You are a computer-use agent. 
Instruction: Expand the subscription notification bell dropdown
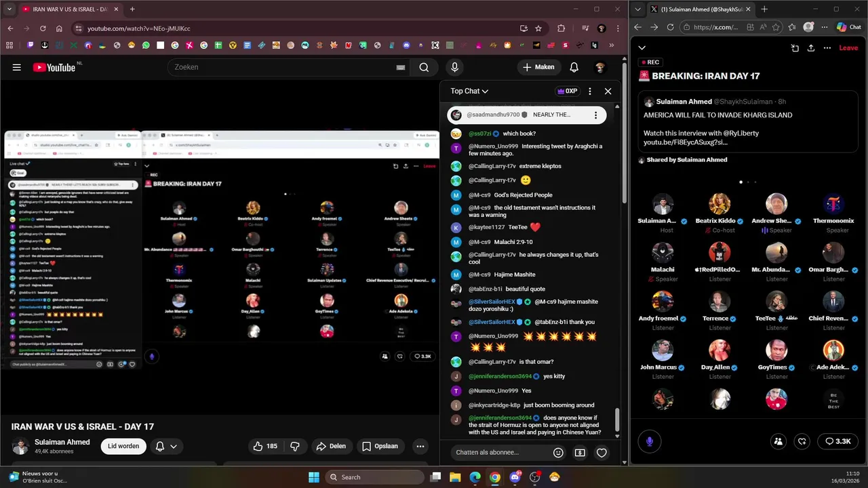coord(167,446)
